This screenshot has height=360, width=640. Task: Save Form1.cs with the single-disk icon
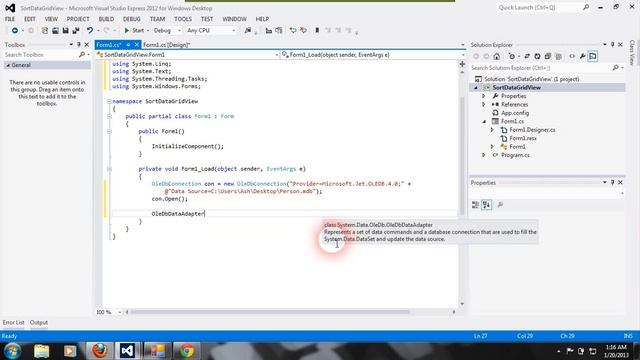(x=65, y=31)
